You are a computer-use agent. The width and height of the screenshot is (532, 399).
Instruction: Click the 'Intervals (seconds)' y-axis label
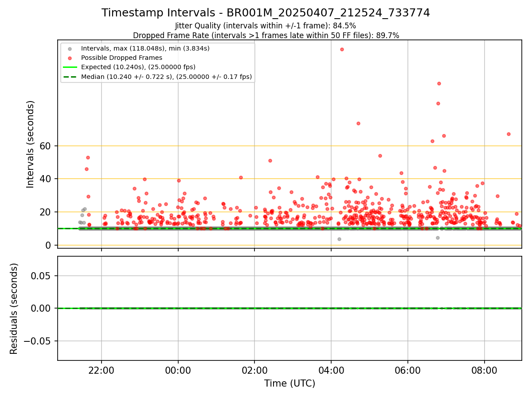coord(30,144)
